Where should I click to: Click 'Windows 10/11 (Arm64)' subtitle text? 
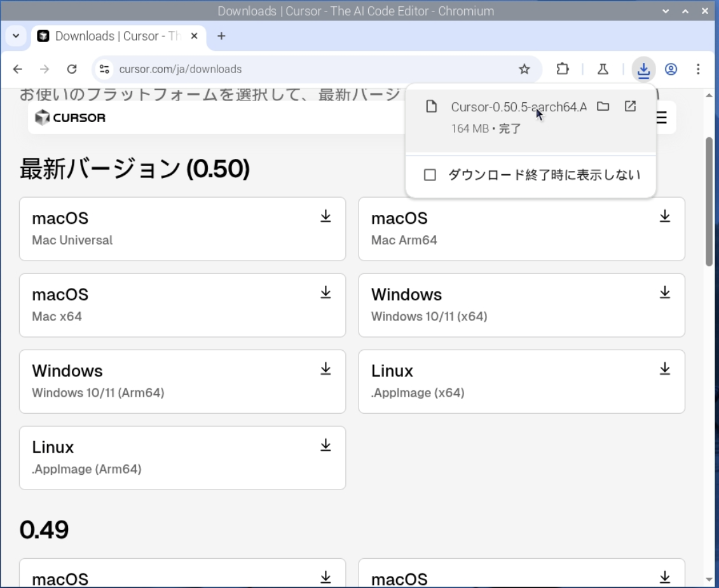click(98, 393)
